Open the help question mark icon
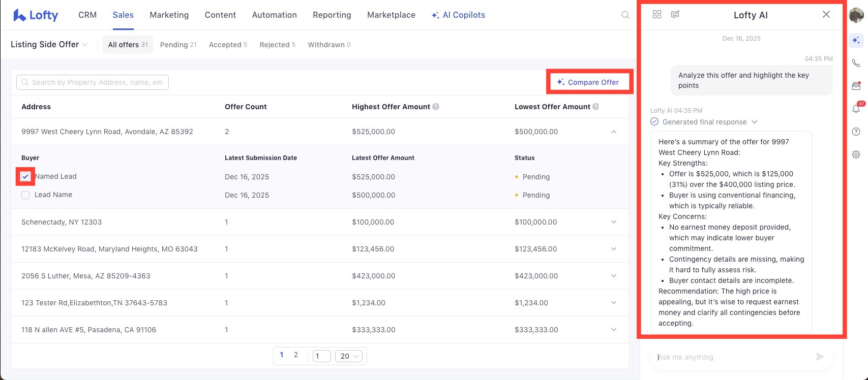 pyautogui.click(x=856, y=132)
